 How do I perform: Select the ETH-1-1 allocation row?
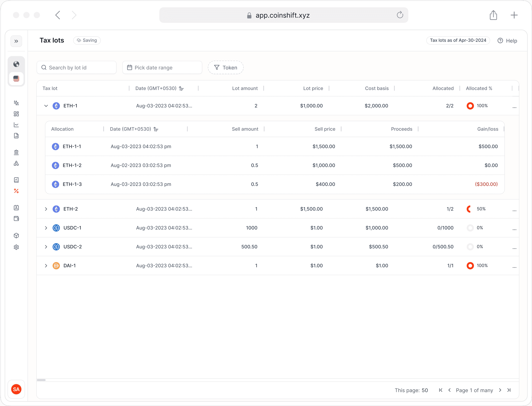point(275,147)
